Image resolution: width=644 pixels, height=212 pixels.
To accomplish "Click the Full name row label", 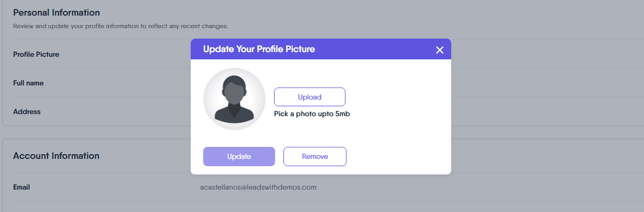I will [x=28, y=83].
